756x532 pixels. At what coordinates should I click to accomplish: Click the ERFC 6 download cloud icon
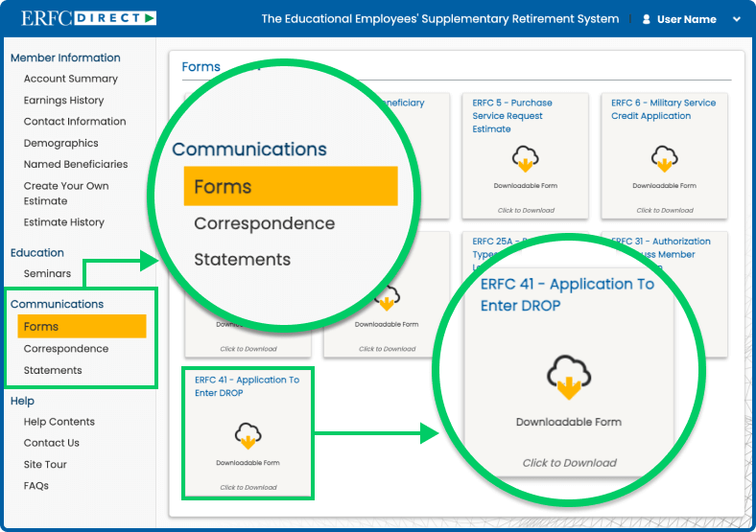coord(665,158)
